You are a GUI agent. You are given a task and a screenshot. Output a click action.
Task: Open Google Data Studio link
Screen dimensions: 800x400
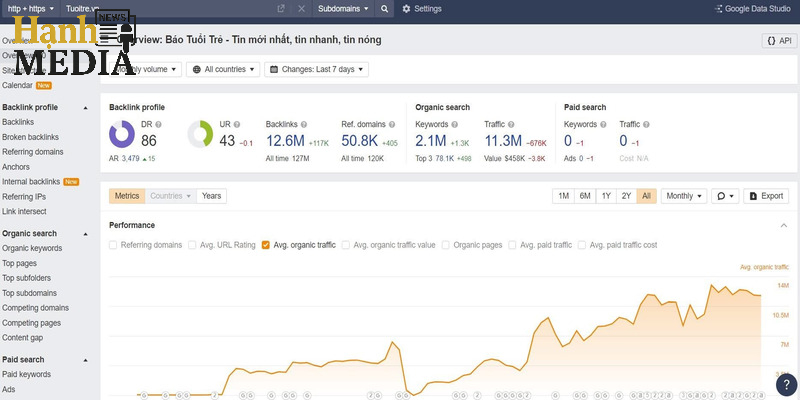coord(753,9)
